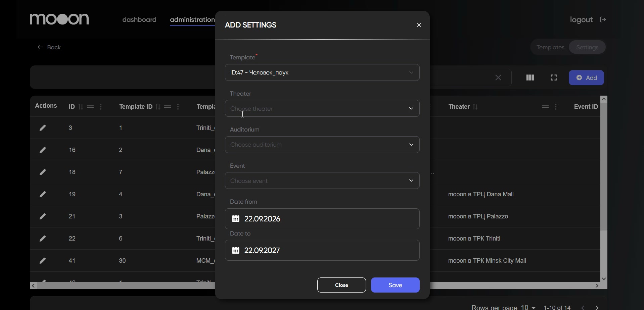Switch to Templates toggle option
The height and width of the screenshot is (310, 644).
point(550,47)
